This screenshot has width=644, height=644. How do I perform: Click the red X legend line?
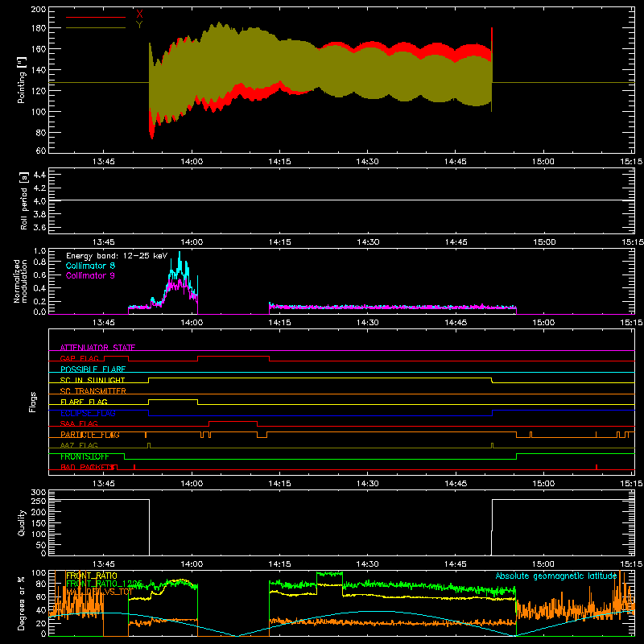click(96, 17)
